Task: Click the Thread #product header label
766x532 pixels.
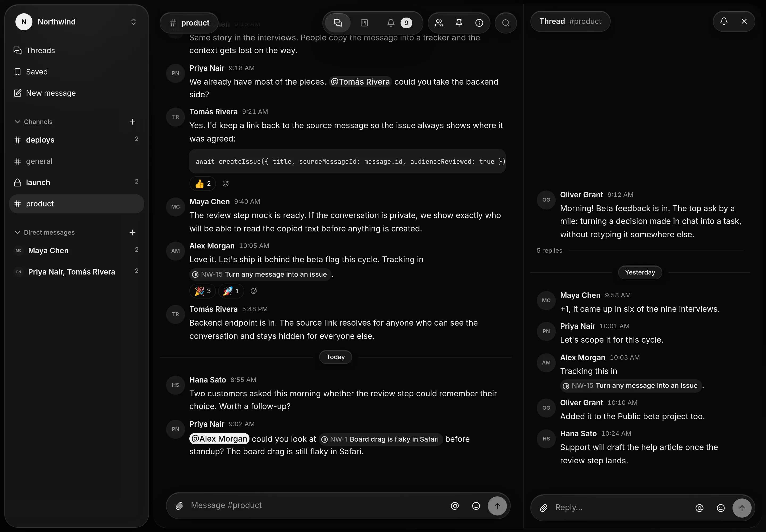Action: (x=570, y=21)
